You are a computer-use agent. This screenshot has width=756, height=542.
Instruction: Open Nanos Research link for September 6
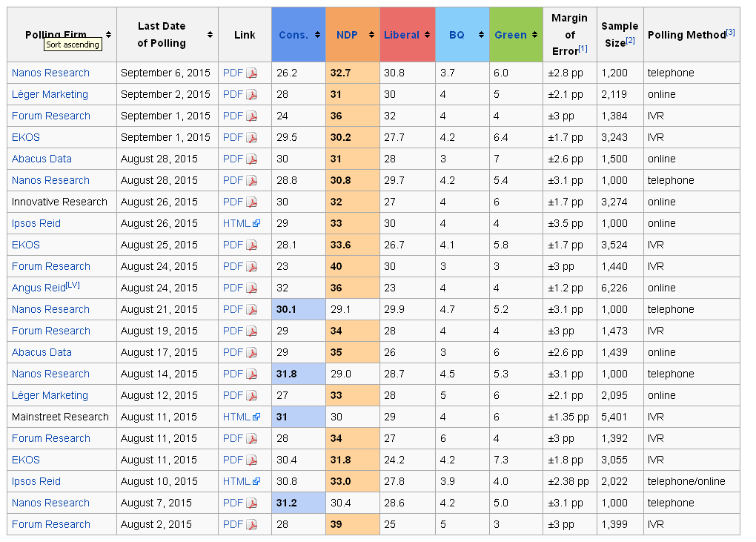point(50,73)
